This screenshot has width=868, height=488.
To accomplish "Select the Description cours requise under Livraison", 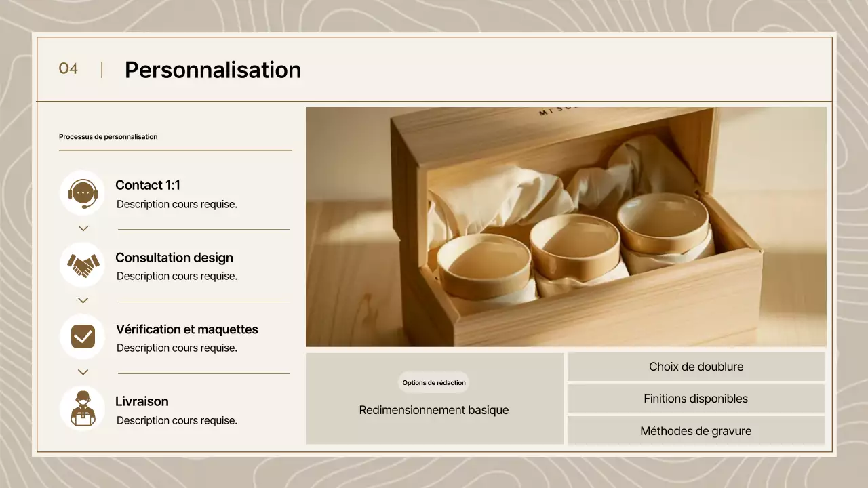I will coord(176,420).
